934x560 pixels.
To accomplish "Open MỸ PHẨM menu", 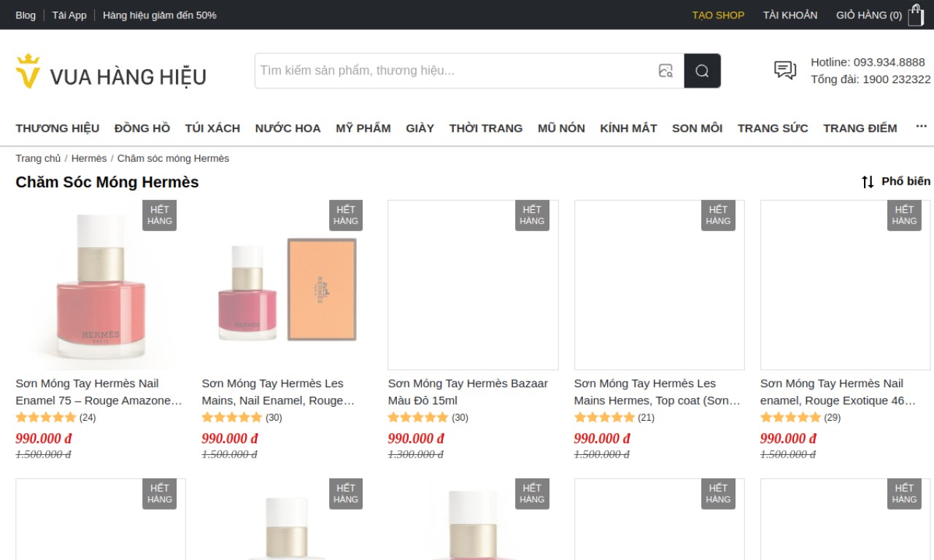I will click(x=363, y=128).
